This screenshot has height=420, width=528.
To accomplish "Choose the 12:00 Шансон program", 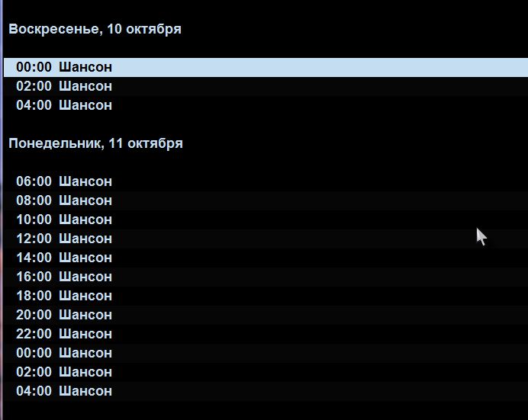I will (266, 239).
